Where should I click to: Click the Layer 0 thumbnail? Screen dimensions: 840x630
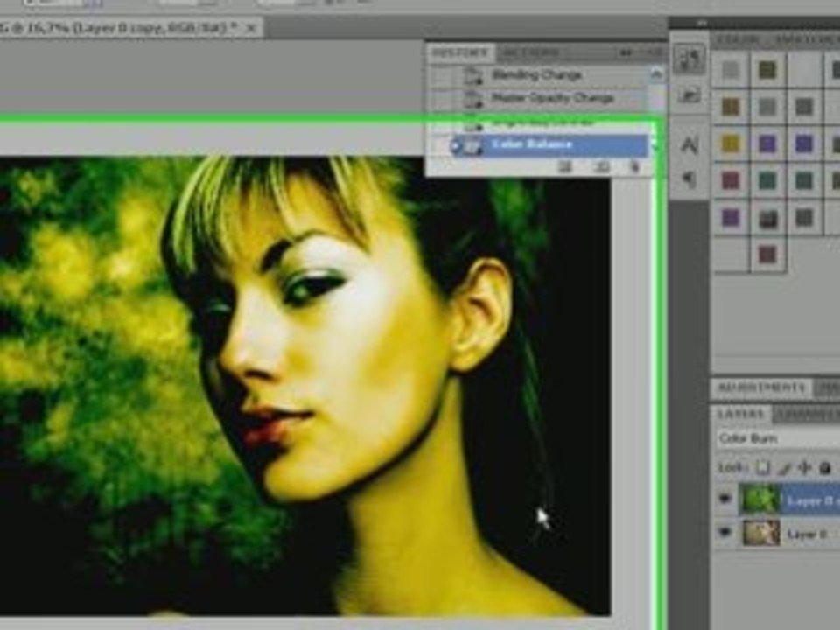760,533
